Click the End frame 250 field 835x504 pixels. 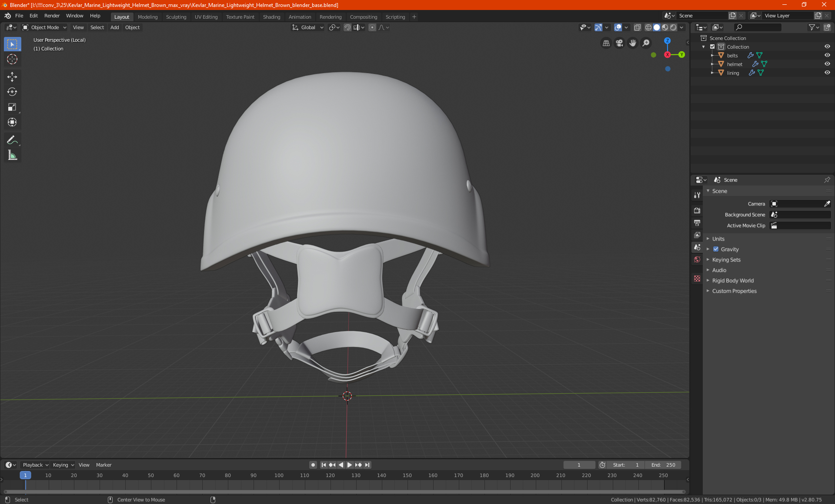663,465
